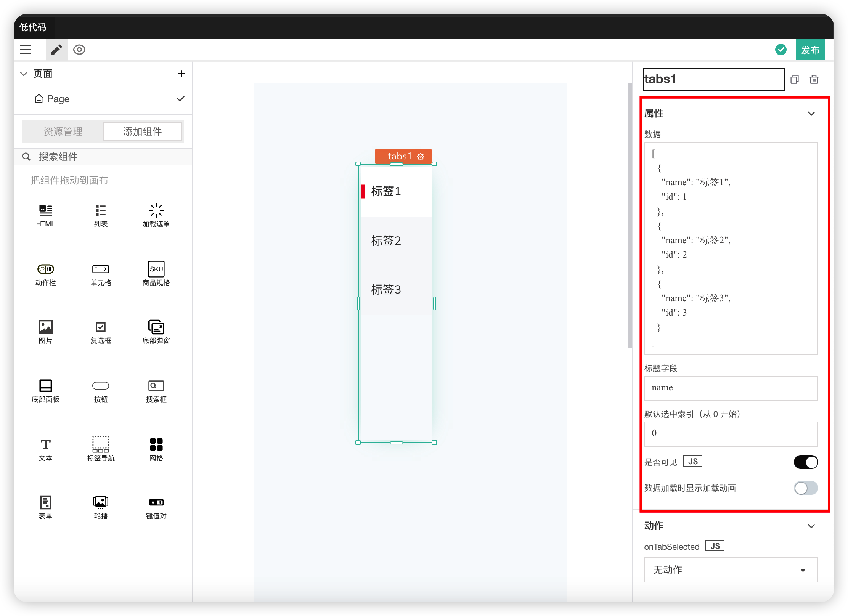Toggle the 是否可见 switch off
Viewport: 848px width, 616px height.
[806, 462]
